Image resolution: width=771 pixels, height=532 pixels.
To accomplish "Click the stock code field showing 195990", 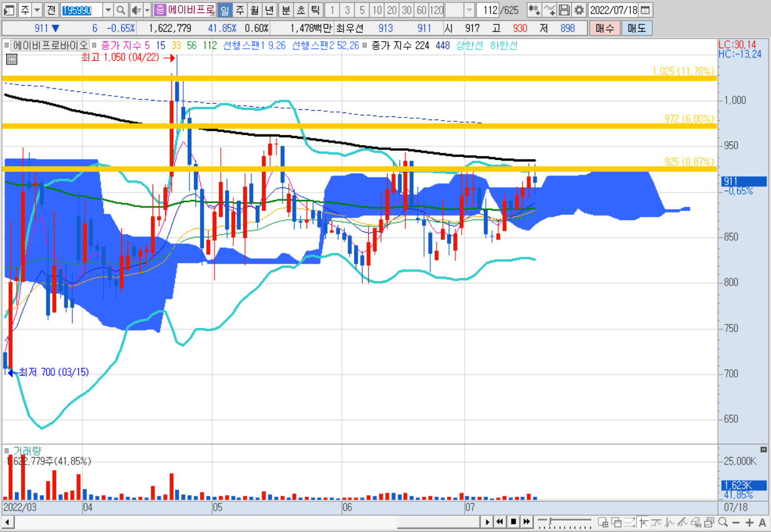I will click(x=81, y=10).
